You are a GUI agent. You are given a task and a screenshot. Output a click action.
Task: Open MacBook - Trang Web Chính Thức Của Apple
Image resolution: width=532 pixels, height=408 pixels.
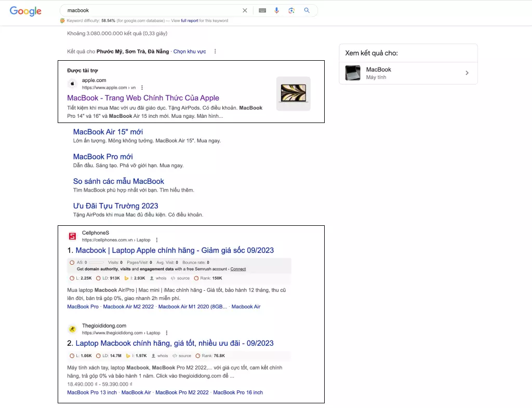click(143, 98)
